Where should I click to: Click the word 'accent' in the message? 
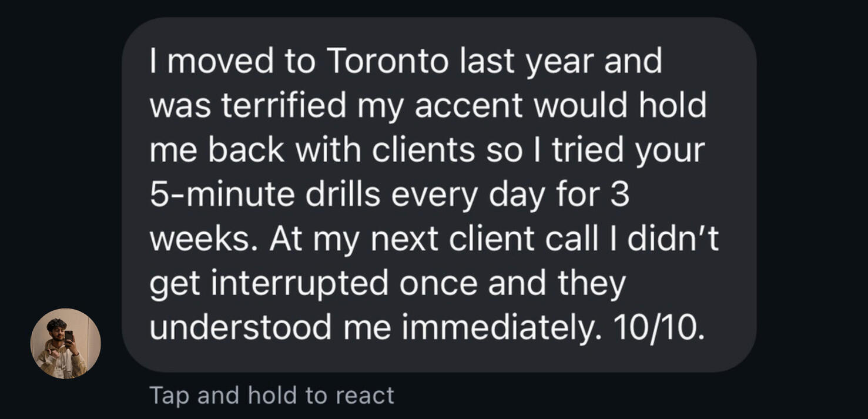[x=468, y=106]
